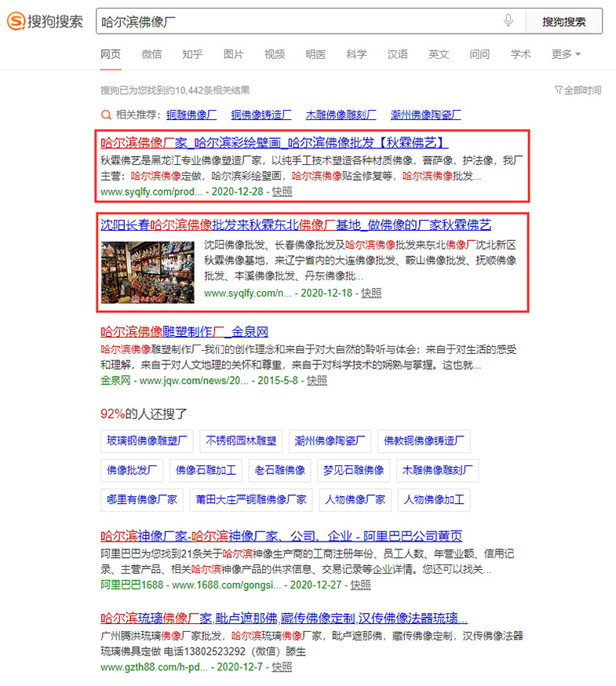
Task: Click the Sogou logo icon
Action: (16, 21)
